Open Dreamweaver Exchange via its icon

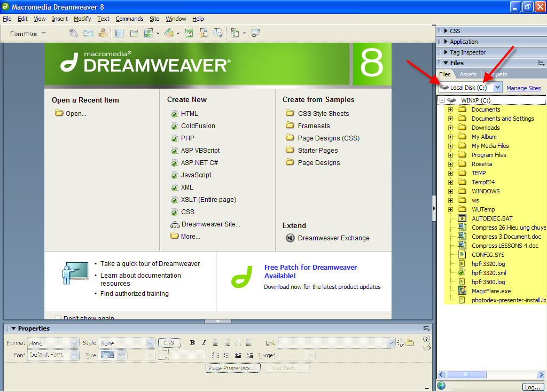coord(290,238)
